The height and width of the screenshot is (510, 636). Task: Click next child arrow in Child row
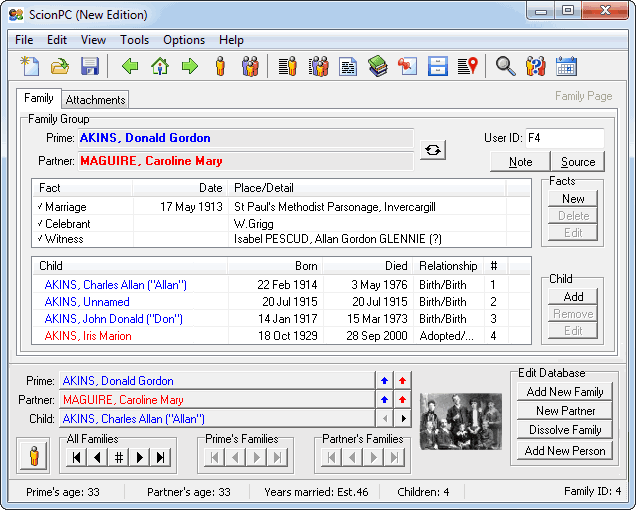(x=403, y=418)
